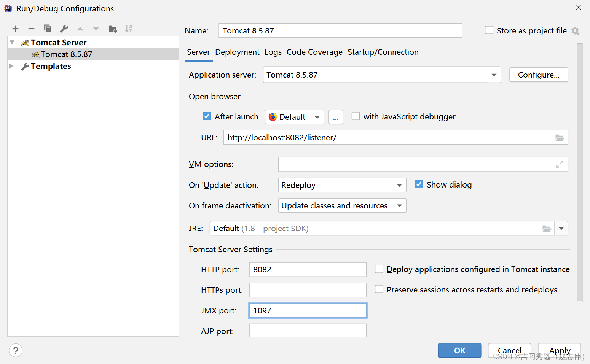Browse for JRE folder icon

[x=547, y=229]
